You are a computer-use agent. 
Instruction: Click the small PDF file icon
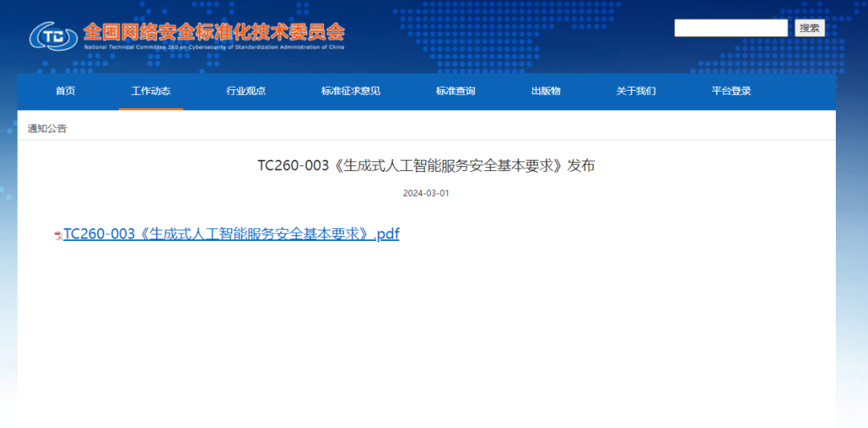click(58, 235)
